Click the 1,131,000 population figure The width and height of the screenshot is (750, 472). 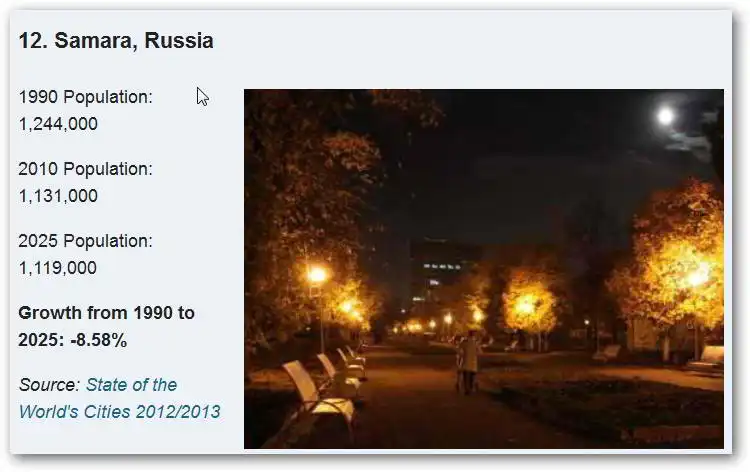[58, 196]
